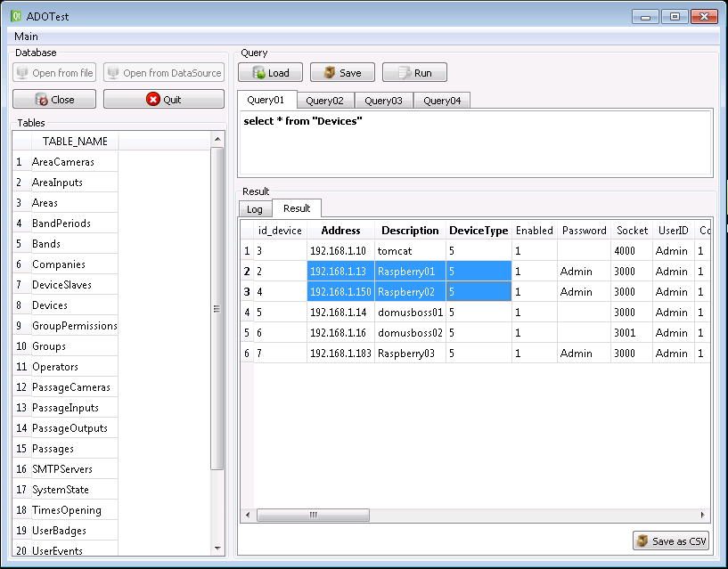728x569 pixels.
Task: Select the Areas table row
Action: (x=74, y=203)
